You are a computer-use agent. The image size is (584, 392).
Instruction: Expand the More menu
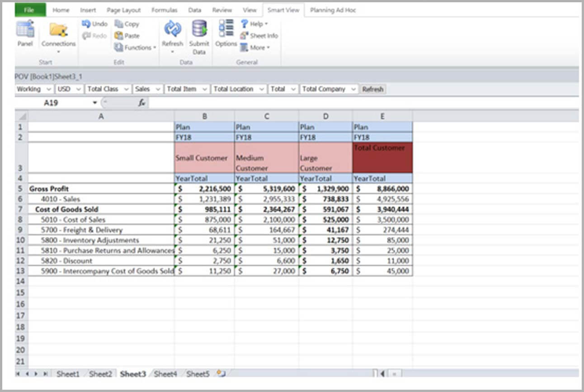[255, 47]
